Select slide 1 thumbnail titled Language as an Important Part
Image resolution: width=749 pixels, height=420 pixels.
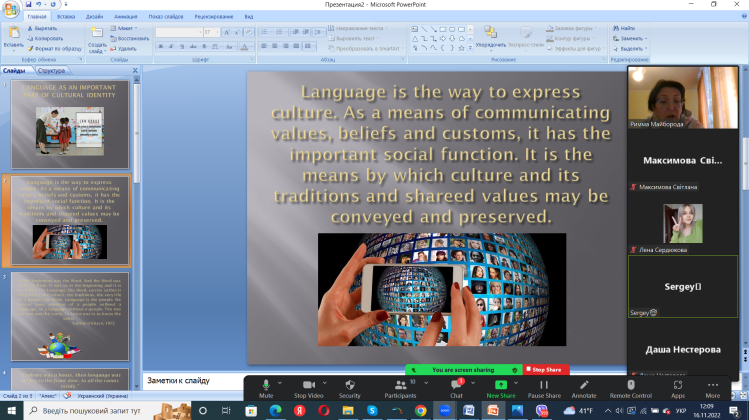pyautogui.click(x=70, y=124)
